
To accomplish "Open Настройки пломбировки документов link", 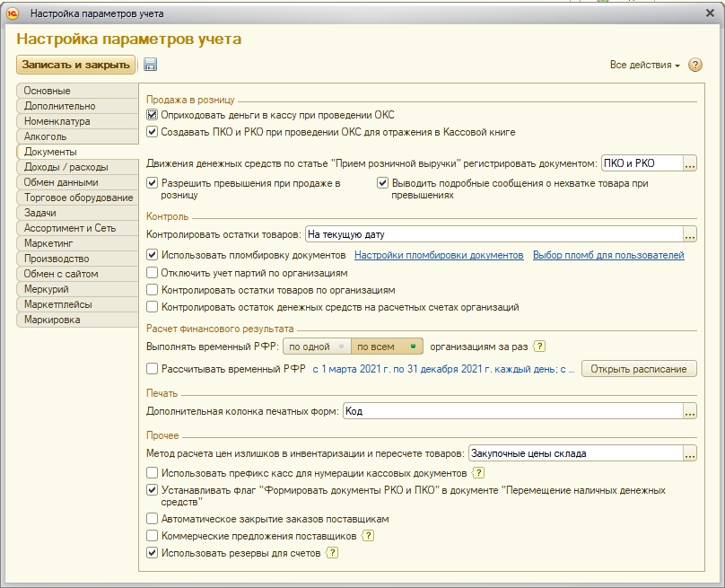I will [439, 255].
